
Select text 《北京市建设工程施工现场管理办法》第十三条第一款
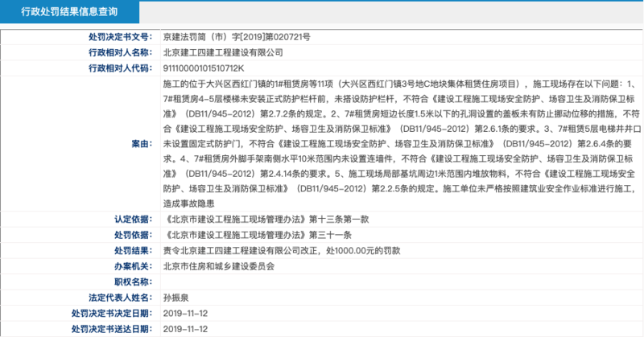point(266,220)
